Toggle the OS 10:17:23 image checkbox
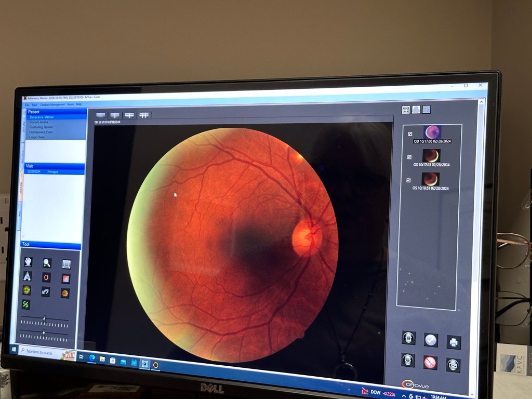The width and height of the screenshot is (532, 399). pyautogui.click(x=409, y=157)
